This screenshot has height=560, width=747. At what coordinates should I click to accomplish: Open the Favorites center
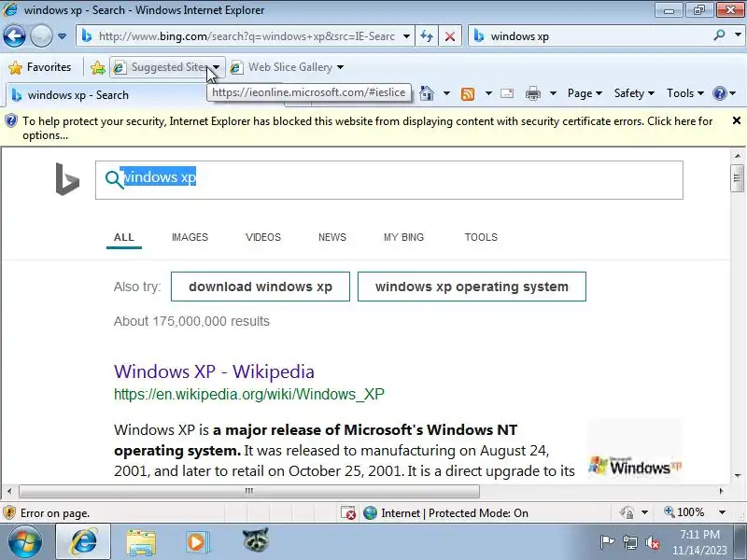[x=40, y=67]
